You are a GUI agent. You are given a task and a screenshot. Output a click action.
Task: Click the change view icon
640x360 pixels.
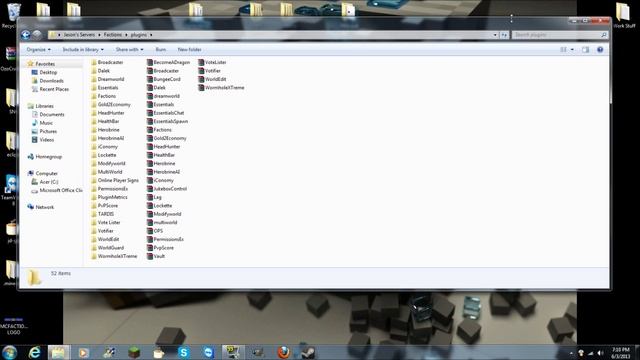pyautogui.click(x=563, y=50)
